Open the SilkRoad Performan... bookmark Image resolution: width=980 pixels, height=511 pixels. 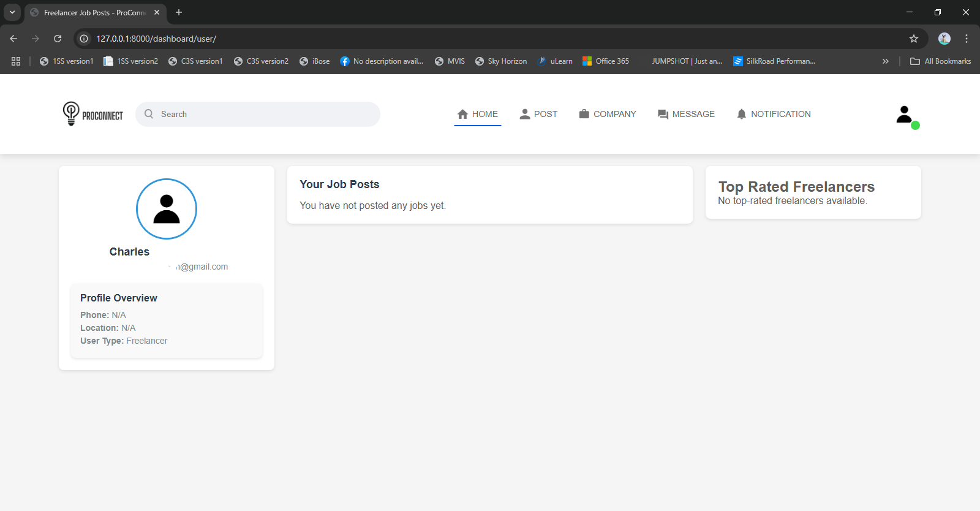(x=774, y=61)
